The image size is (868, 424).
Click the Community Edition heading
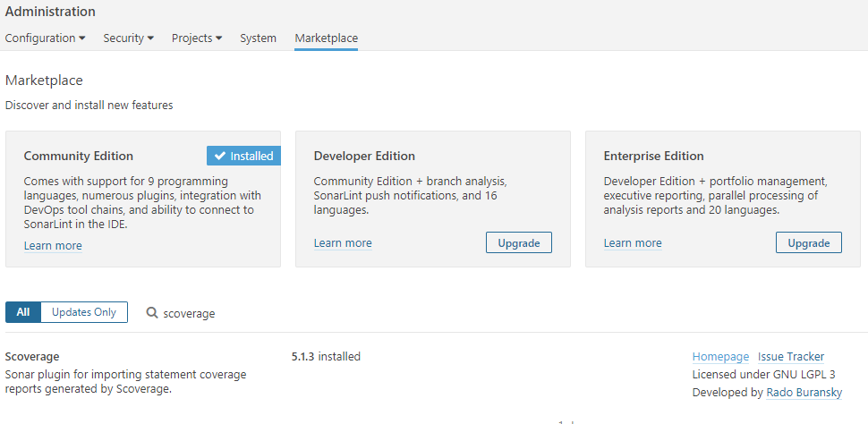pos(79,157)
